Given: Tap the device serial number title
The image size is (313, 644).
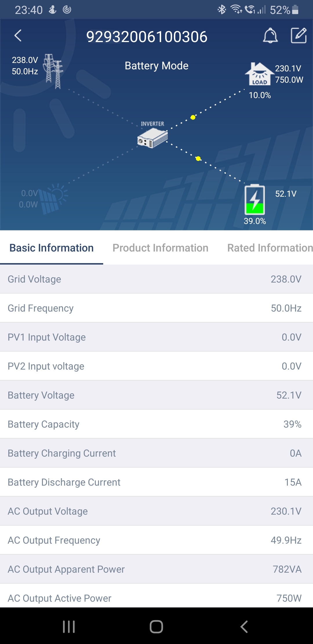Looking at the screenshot, I should [x=147, y=37].
